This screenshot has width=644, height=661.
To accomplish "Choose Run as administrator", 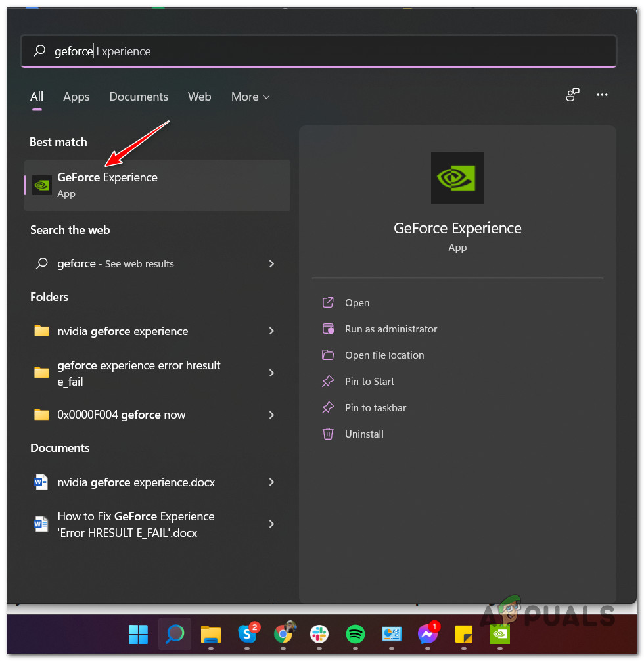I will click(x=391, y=329).
